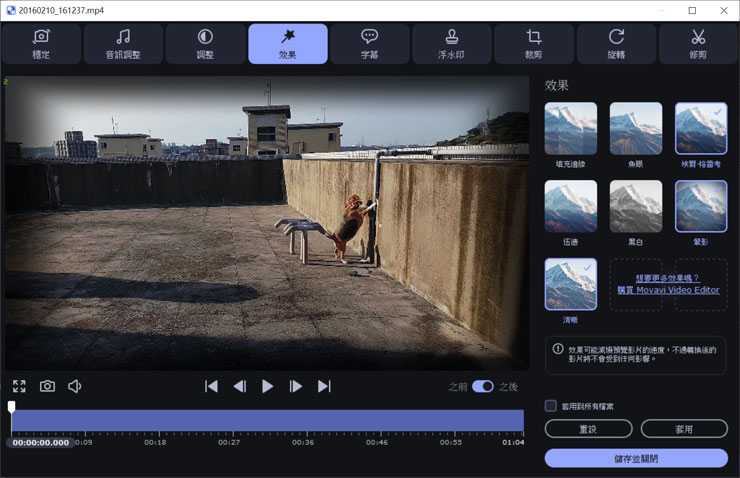Viewport: 740px width, 478px height.
Task: Apply the 魚眼 fisheye effect thumbnail
Action: [636, 128]
